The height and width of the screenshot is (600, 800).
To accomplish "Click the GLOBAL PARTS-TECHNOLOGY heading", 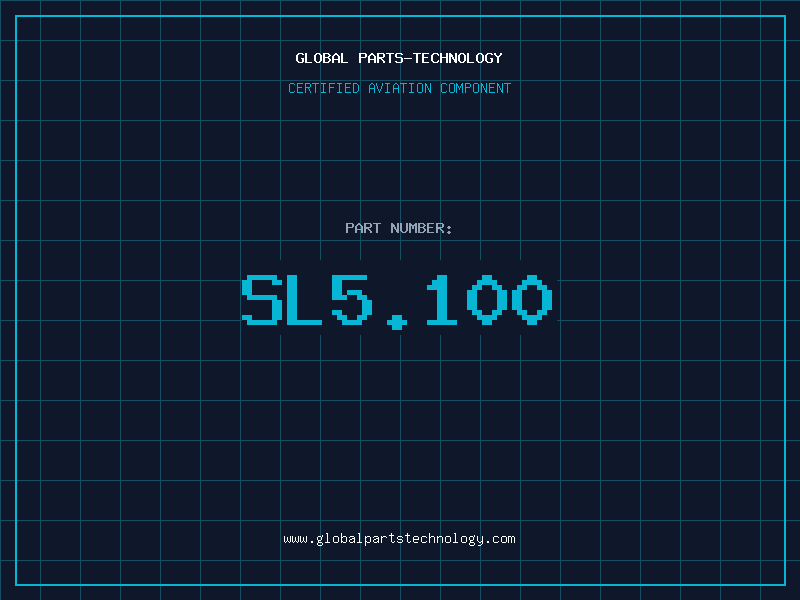I will 399,58.
